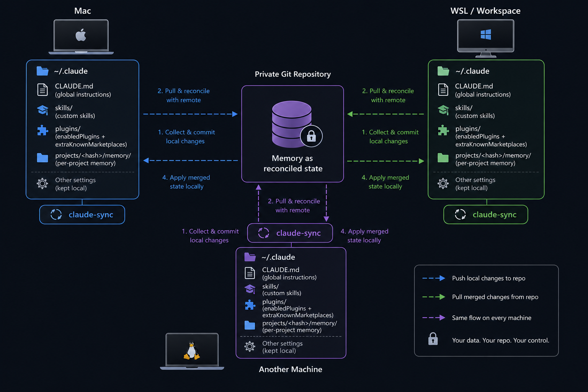Click the green projects memory folder icon in WSL panel
Viewport: 588px width, 392px height.
pos(443,158)
